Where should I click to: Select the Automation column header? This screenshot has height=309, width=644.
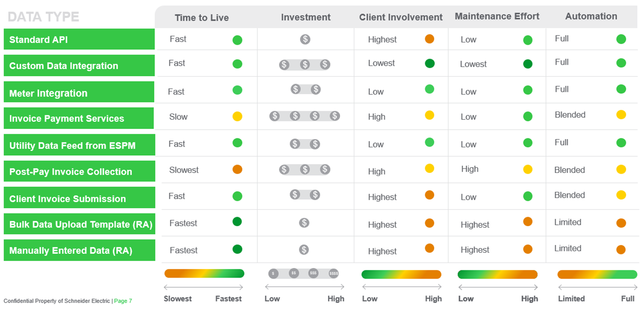591,17
